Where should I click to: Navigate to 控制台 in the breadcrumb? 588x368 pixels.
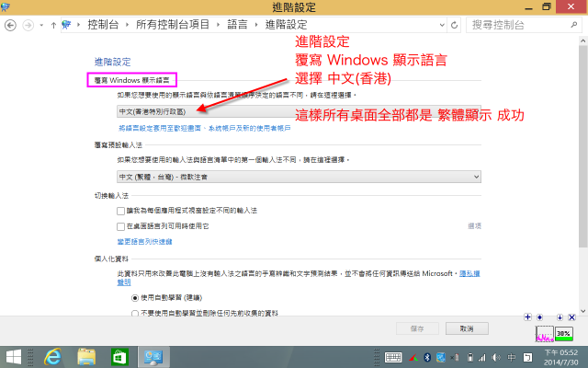[x=103, y=25]
